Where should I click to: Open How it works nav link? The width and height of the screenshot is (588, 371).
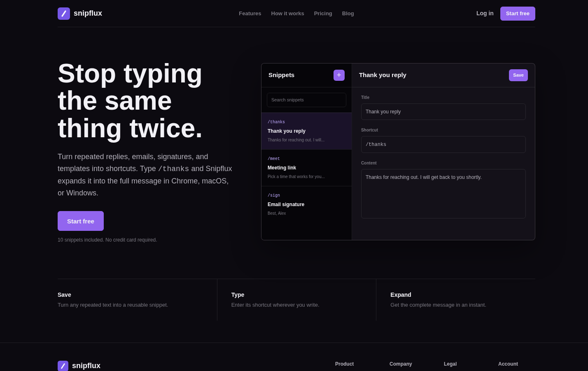pos(287,14)
